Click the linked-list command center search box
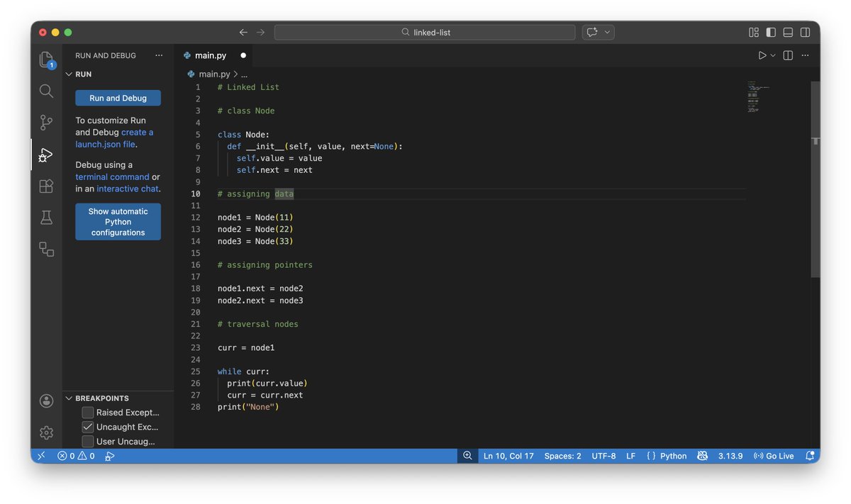This screenshot has width=851, height=504. [425, 33]
